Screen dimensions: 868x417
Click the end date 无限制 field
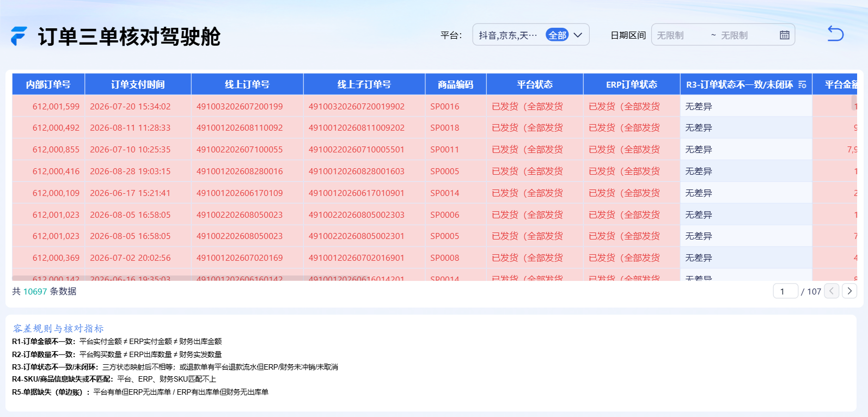[735, 35]
